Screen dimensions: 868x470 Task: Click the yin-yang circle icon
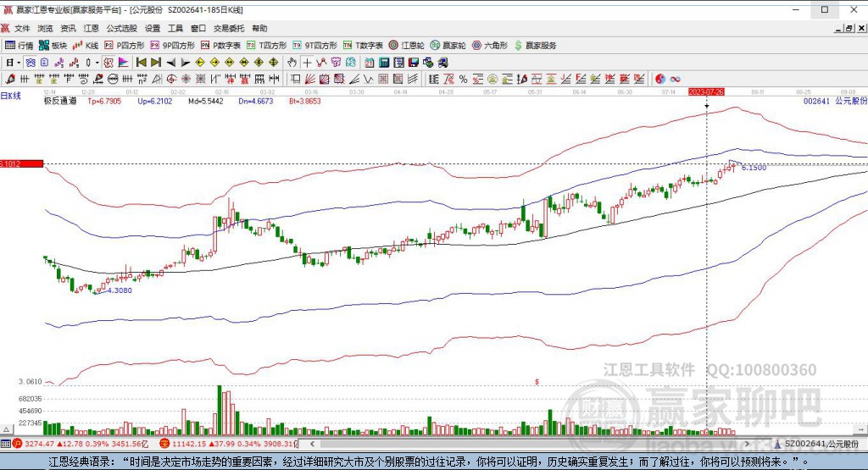(660, 79)
